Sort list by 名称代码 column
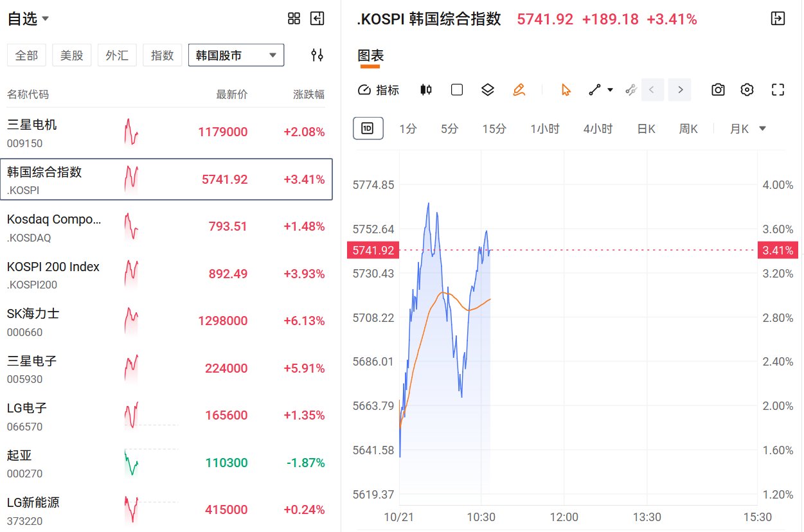The height and width of the screenshot is (532, 804). 28,94
